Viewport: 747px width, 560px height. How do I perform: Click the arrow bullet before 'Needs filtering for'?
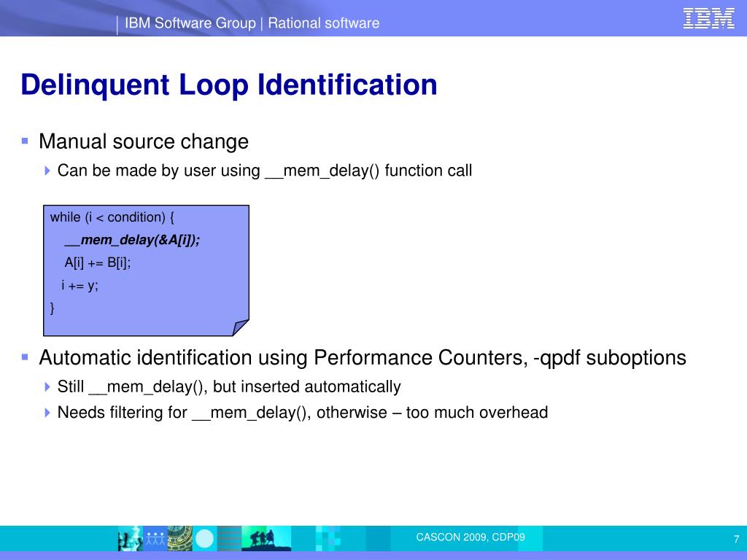coord(47,413)
